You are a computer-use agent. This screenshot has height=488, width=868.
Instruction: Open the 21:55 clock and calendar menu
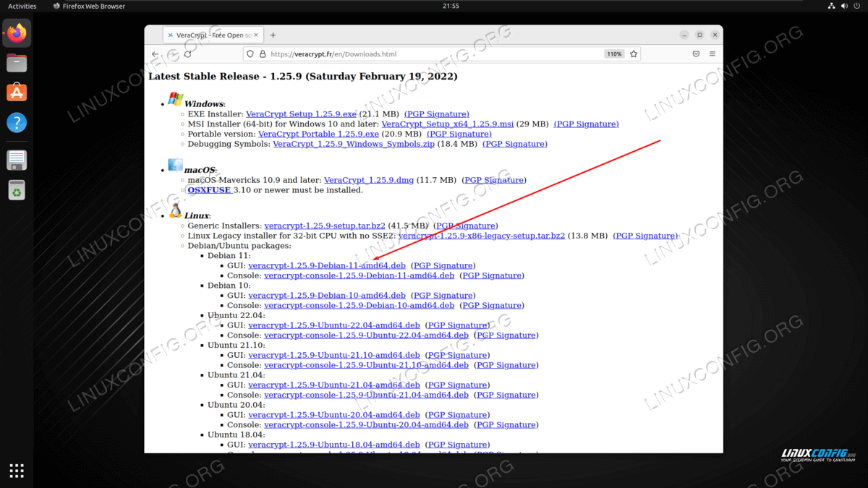[x=451, y=6]
